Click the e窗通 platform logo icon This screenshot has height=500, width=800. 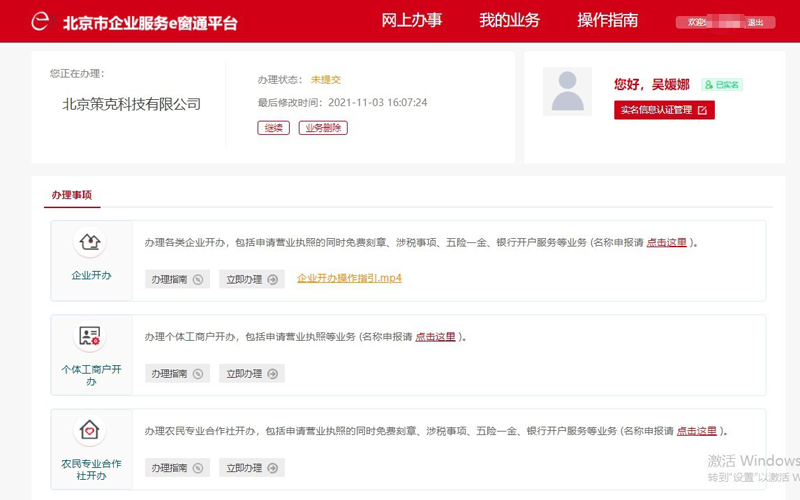(40, 21)
